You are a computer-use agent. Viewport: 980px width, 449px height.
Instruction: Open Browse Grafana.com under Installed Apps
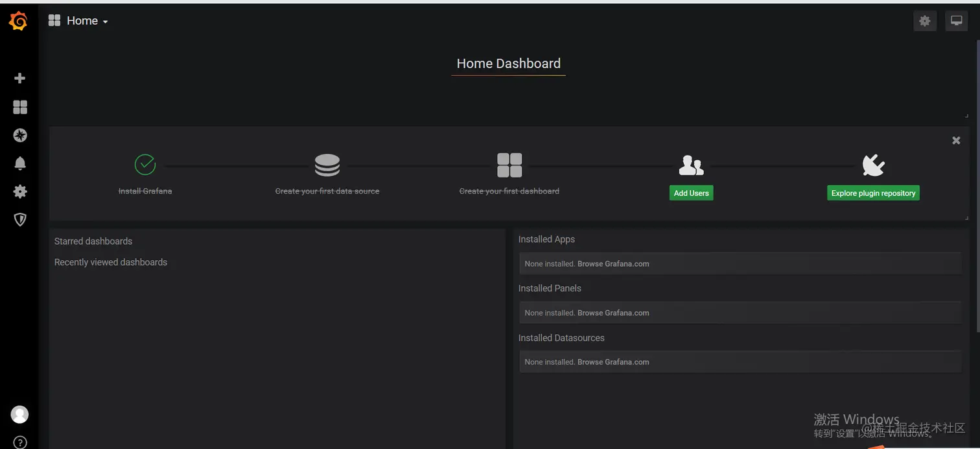point(613,264)
